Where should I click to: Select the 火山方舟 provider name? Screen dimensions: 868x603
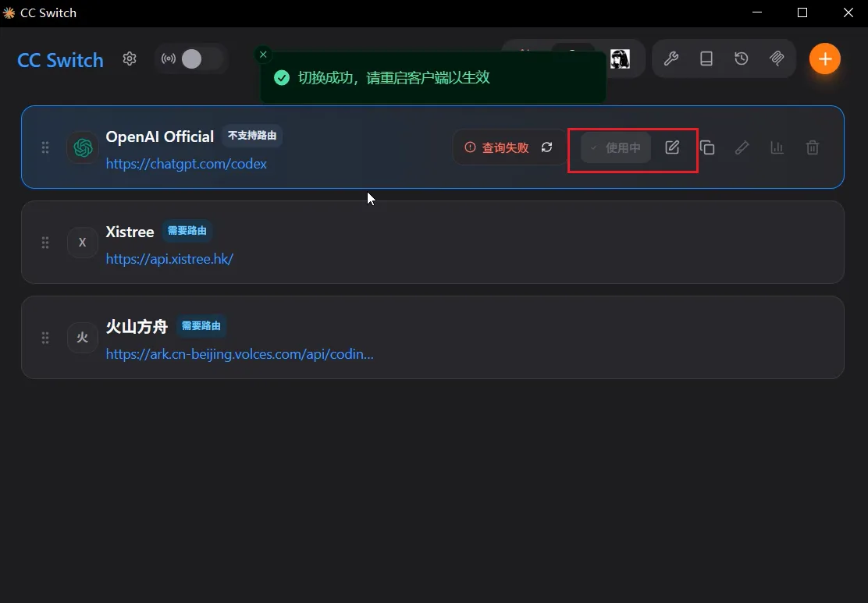pos(137,326)
